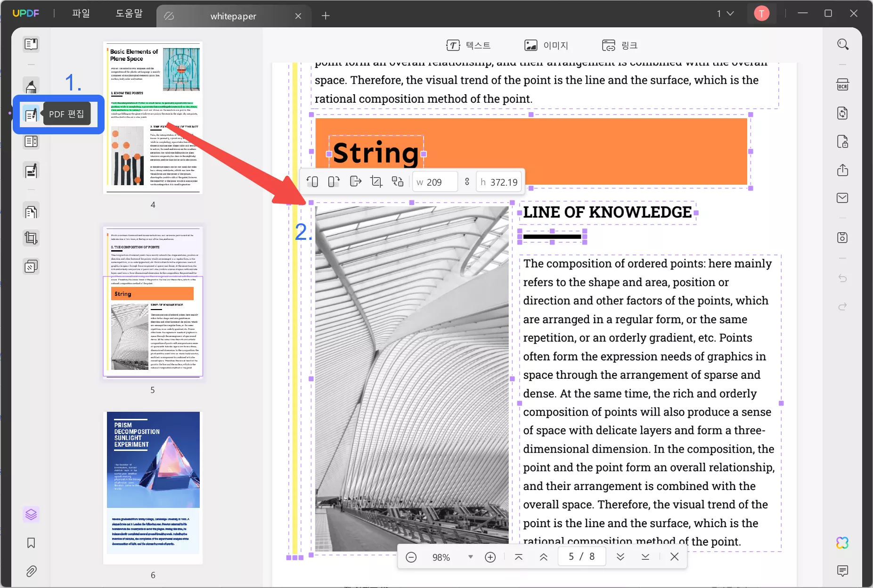The height and width of the screenshot is (588, 873).
Task: Open the Batch process tool
Action: tap(31, 267)
